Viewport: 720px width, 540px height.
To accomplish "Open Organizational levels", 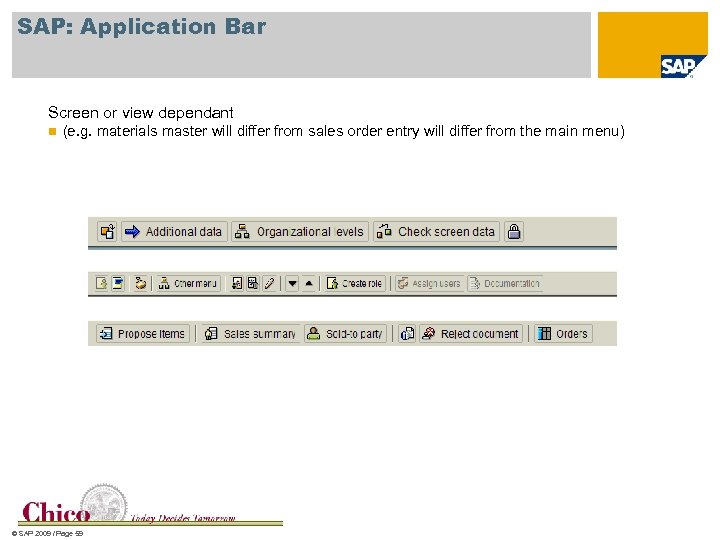I will pos(300,231).
